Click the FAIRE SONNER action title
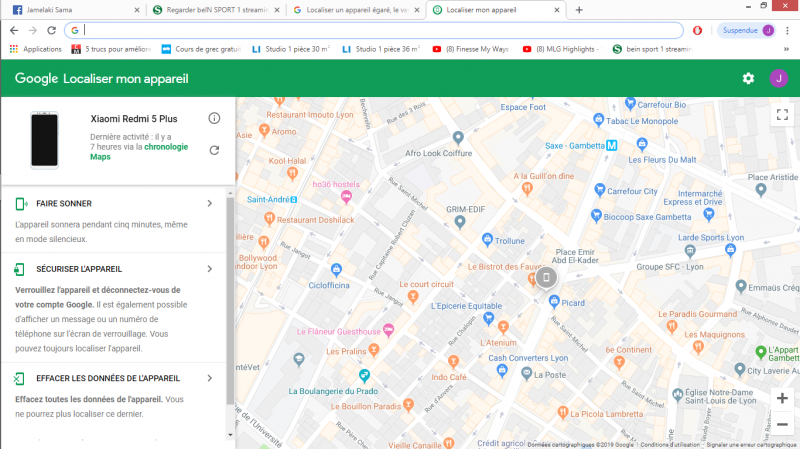 click(64, 204)
